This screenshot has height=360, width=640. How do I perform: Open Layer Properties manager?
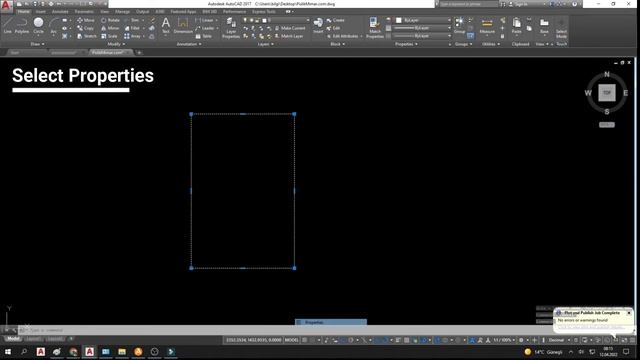(x=231, y=28)
